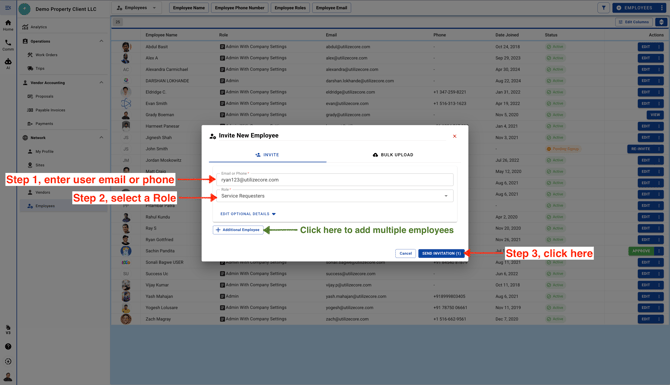The width and height of the screenshot is (670, 385).
Task: Click the Pending Signup status chip
Action: (x=563, y=149)
